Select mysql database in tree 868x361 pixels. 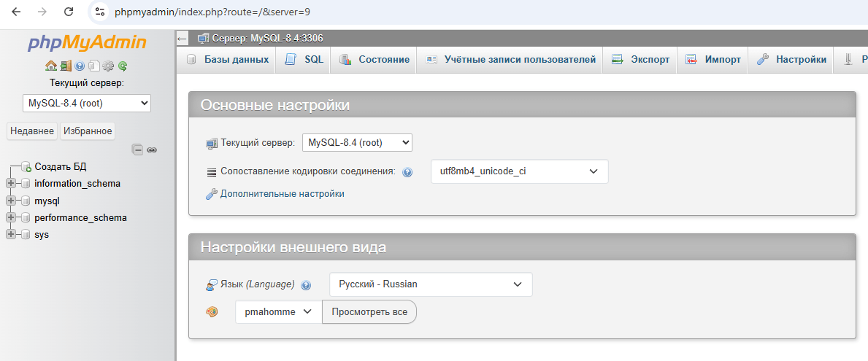47,201
